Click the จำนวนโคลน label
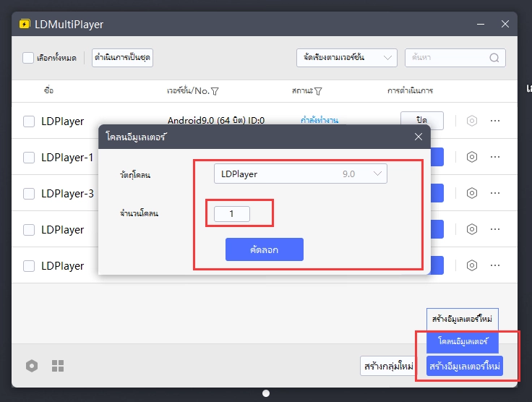Screen dimensions: 532x402 139,213
